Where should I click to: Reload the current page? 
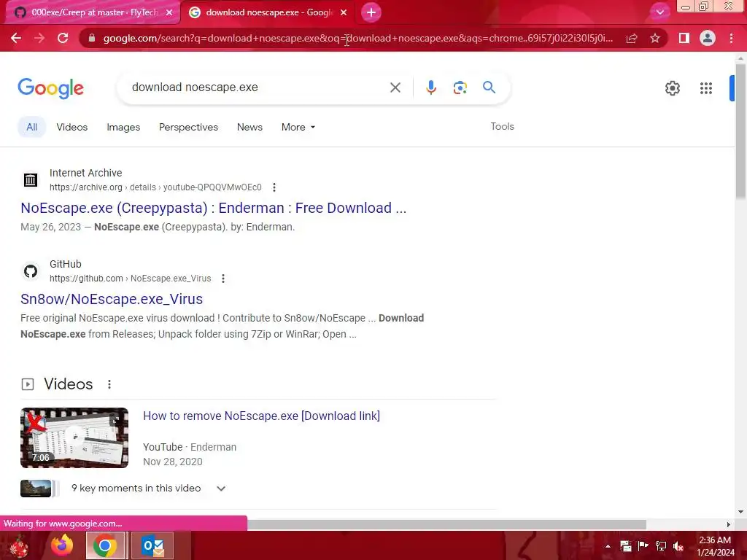63,38
